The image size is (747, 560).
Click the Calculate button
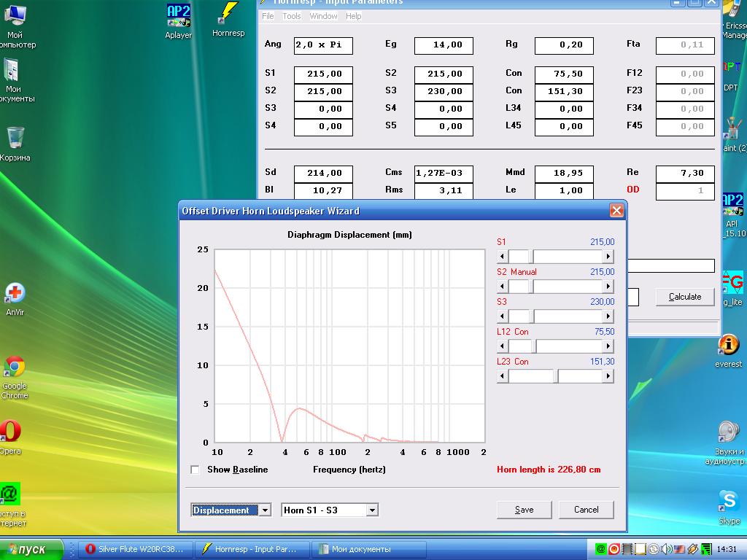click(x=685, y=297)
